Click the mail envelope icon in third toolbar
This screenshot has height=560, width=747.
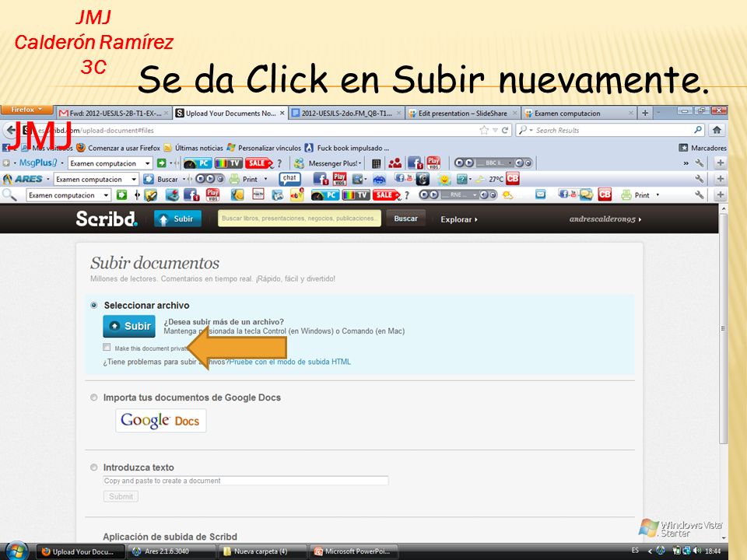540,194
